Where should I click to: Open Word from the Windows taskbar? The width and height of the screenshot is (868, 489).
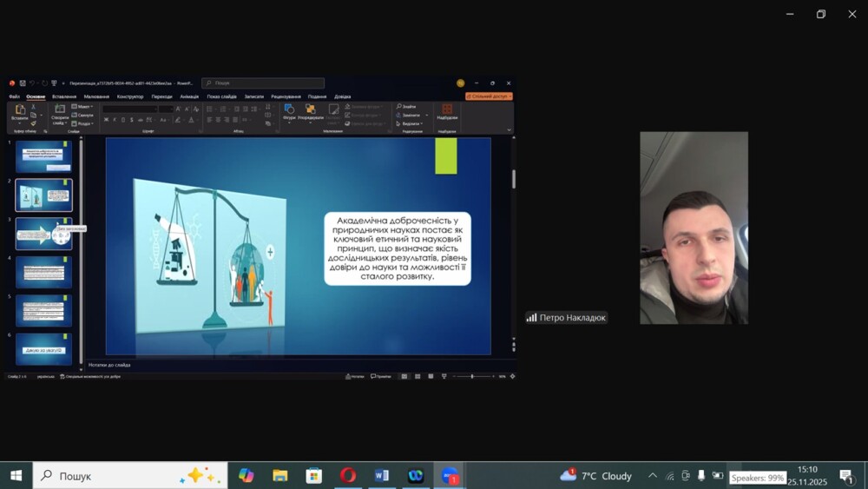tap(382, 475)
